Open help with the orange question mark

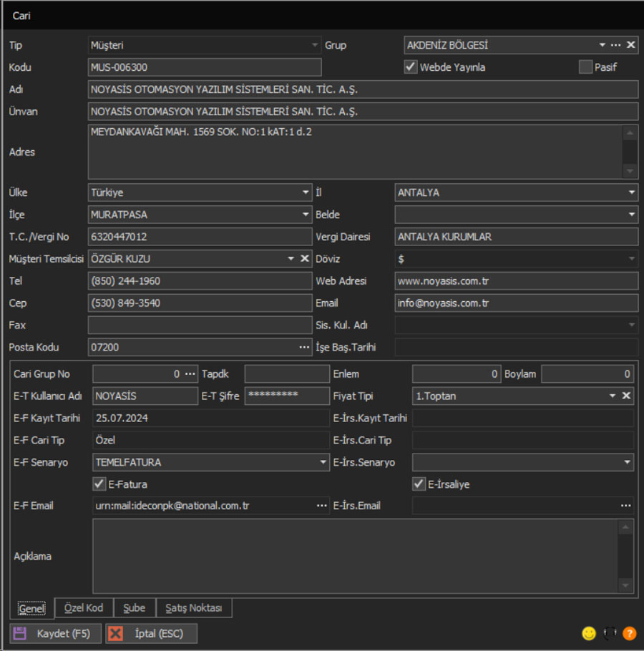click(x=630, y=633)
